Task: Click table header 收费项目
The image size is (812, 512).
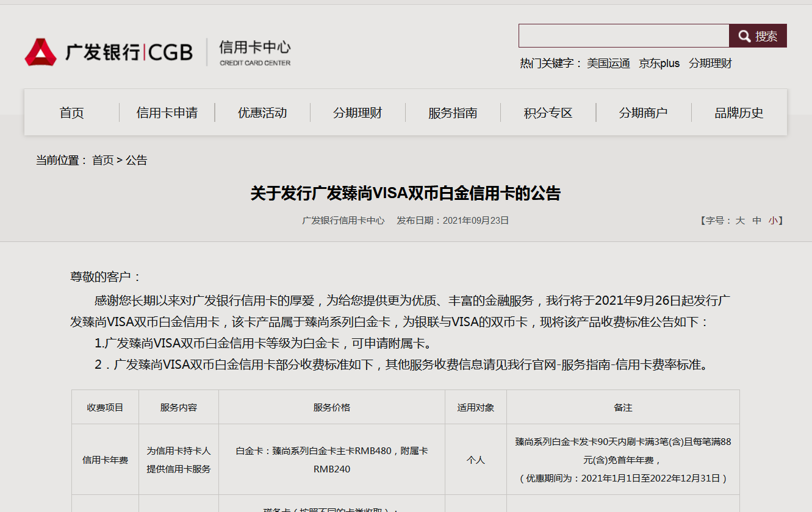Action: 105,407
